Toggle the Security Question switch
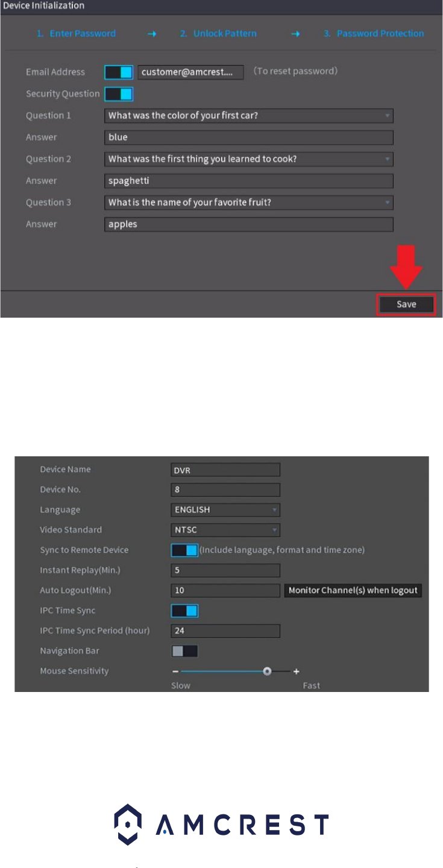Screen dimensions: 443x868 pos(119,94)
